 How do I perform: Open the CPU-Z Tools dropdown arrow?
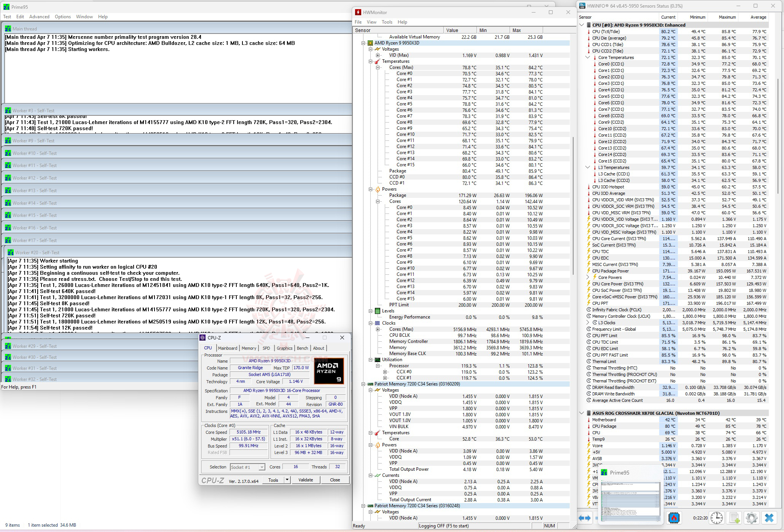(287, 480)
